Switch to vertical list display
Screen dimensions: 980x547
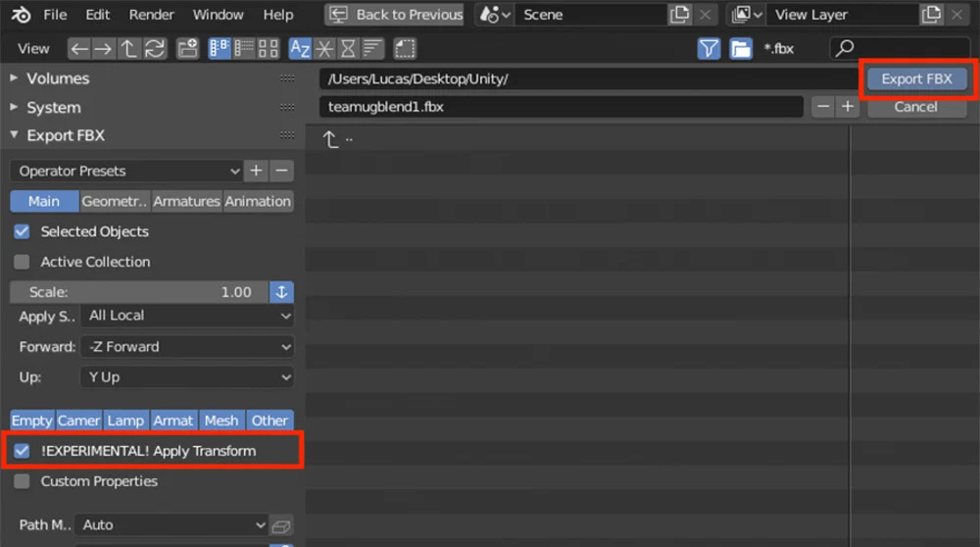[220, 49]
